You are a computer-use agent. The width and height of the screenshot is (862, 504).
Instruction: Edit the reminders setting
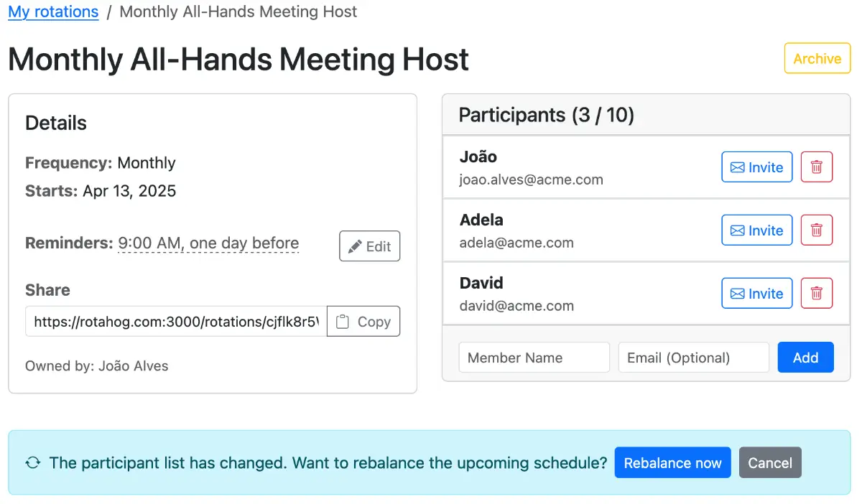click(x=369, y=246)
